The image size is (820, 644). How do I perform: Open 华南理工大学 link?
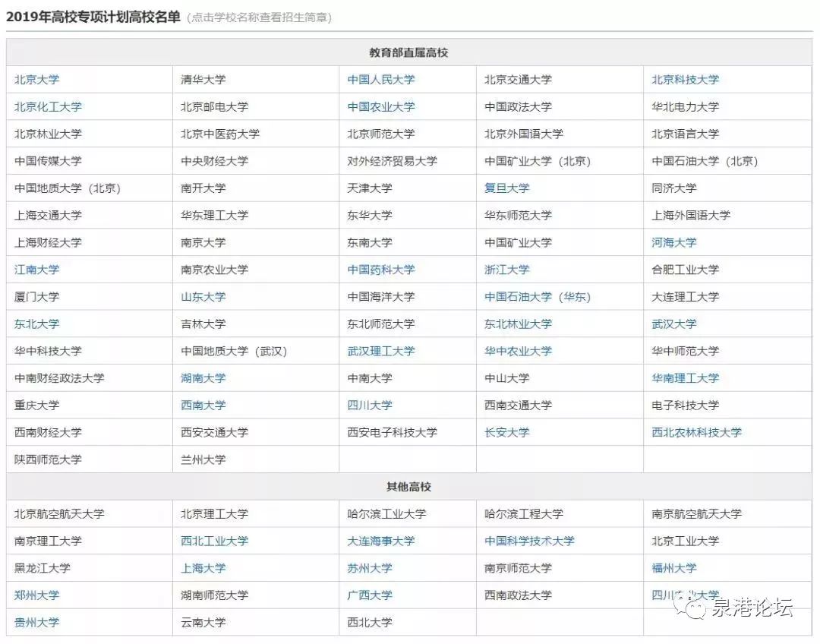click(685, 377)
